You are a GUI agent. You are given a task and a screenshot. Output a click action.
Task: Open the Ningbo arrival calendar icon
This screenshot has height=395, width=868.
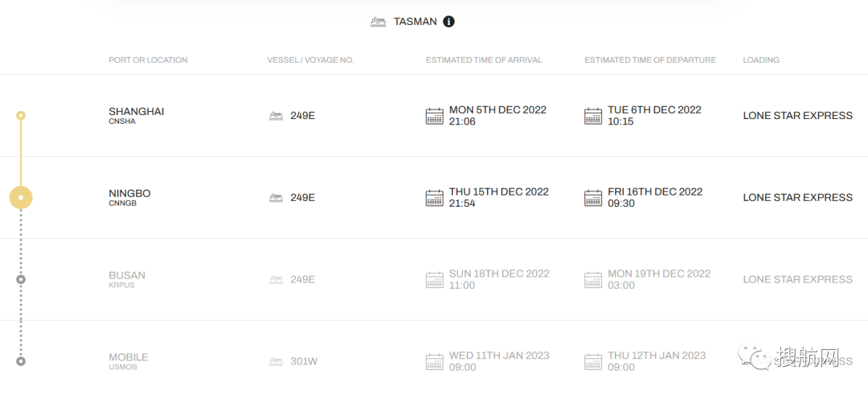click(x=434, y=198)
